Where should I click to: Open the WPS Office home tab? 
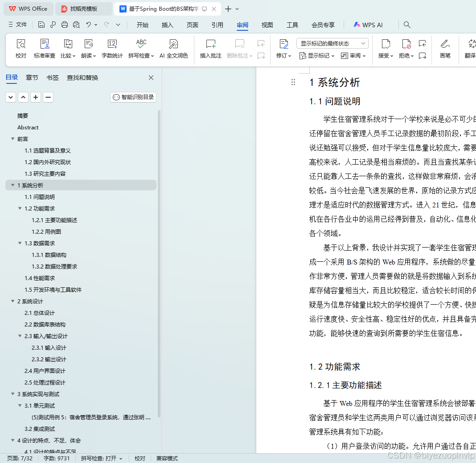click(28, 9)
